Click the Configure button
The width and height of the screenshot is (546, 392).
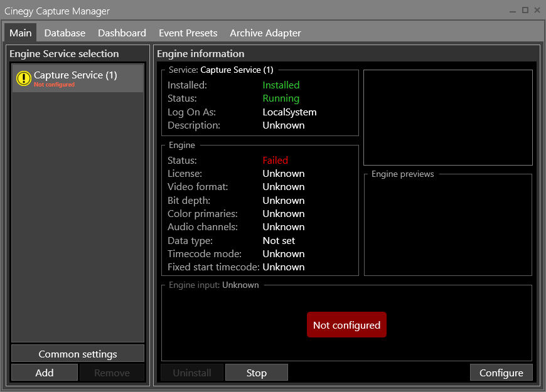[501, 373]
